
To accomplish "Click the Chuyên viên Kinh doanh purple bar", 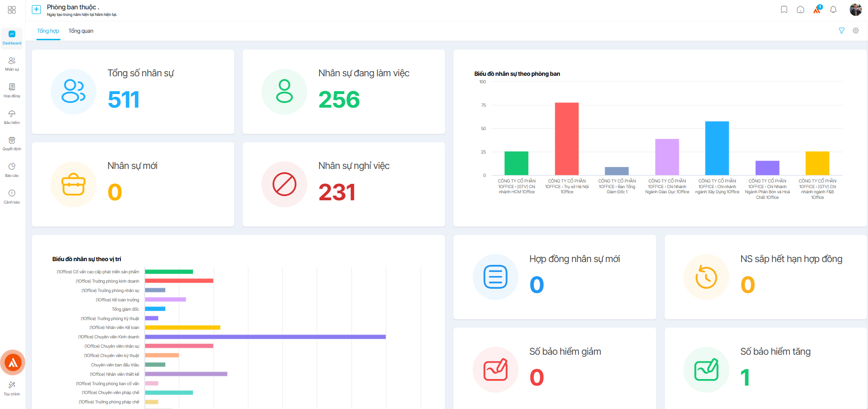I will click(265, 337).
